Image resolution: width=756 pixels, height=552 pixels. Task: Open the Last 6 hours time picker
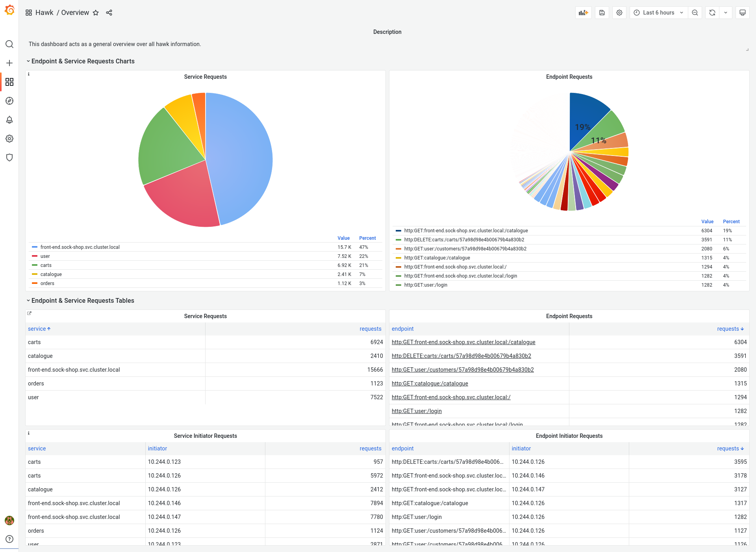point(658,13)
